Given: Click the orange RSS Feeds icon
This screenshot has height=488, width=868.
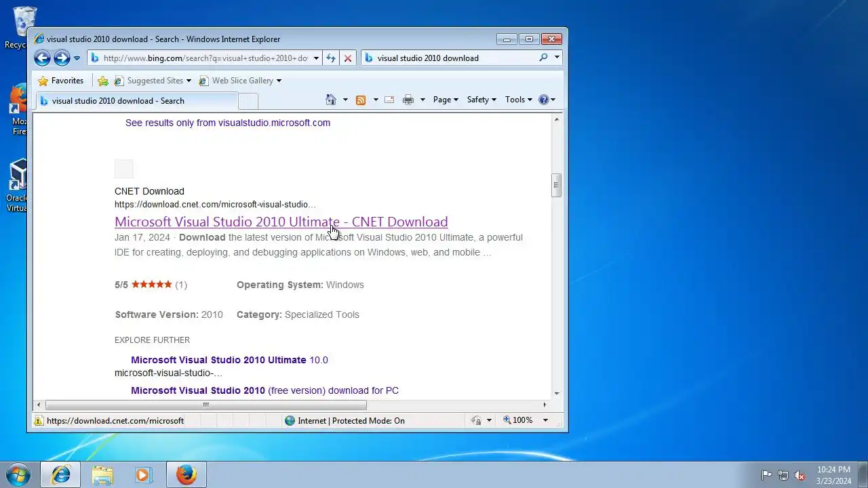Looking at the screenshot, I should coord(361,100).
